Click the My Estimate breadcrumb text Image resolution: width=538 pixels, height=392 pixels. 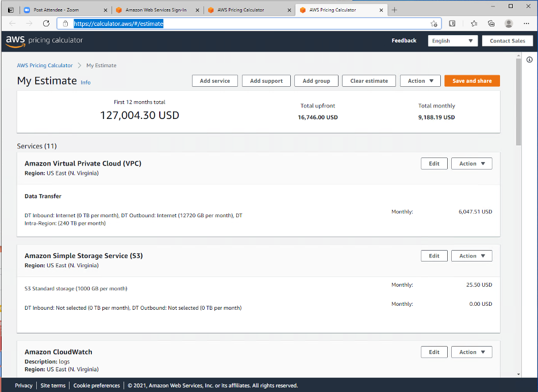pyautogui.click(x=101, y=66)
